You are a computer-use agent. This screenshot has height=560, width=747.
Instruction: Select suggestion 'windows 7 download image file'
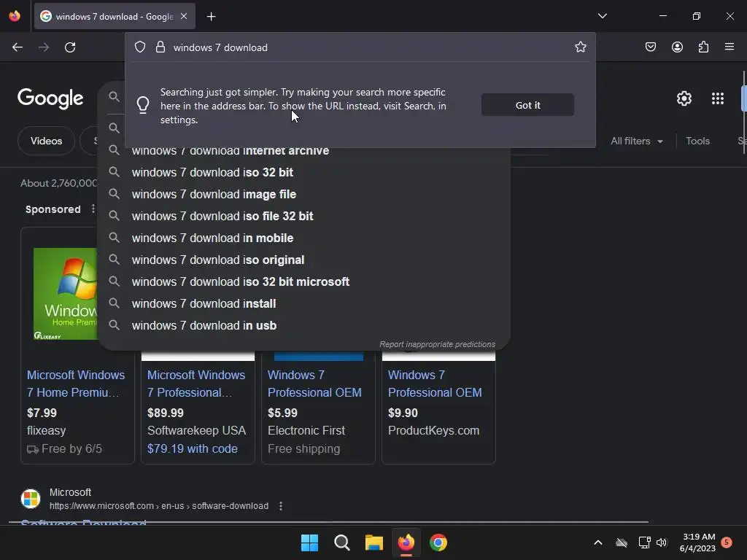(x=303, y=194)
